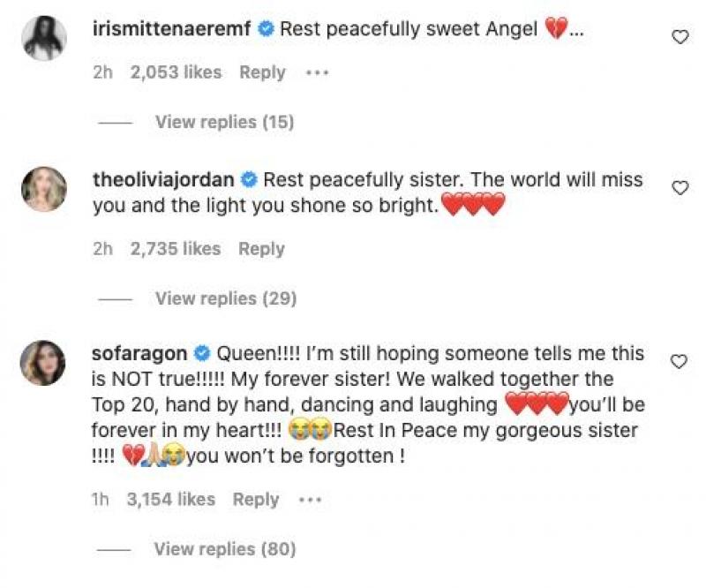Open the sofaragon username link
The height and width of the screenshot is (588, 706).
[139, 354]
